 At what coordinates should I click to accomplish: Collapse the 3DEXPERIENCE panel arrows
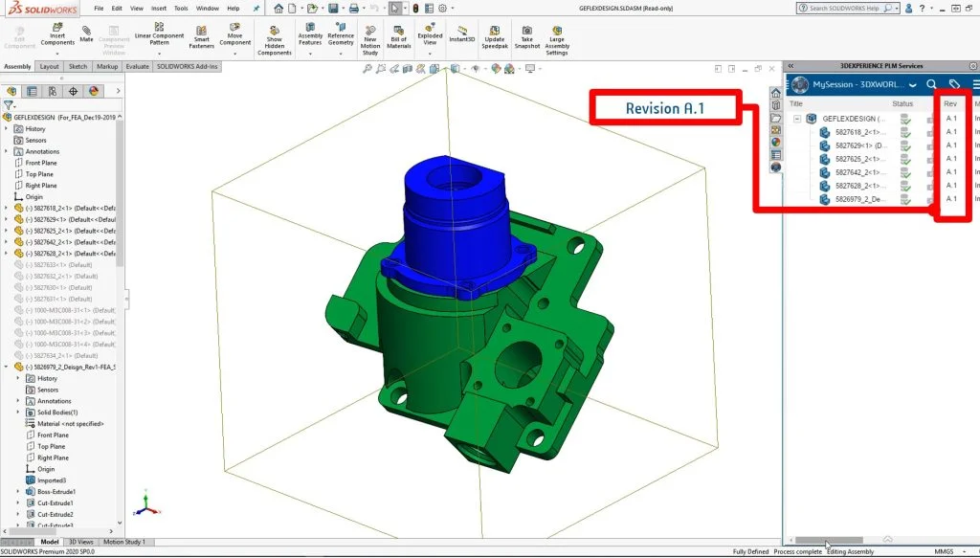(x=791, y=66)
